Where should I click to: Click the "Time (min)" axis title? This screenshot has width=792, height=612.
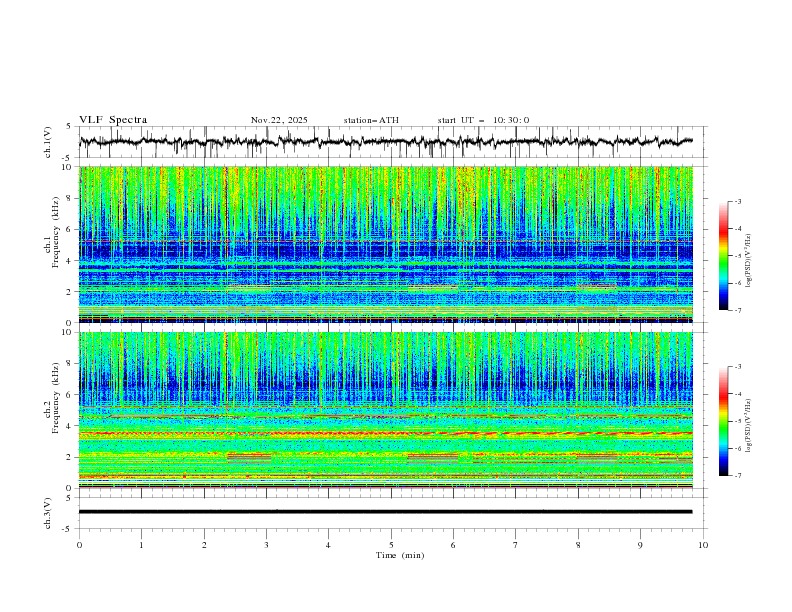coord(400,555)
